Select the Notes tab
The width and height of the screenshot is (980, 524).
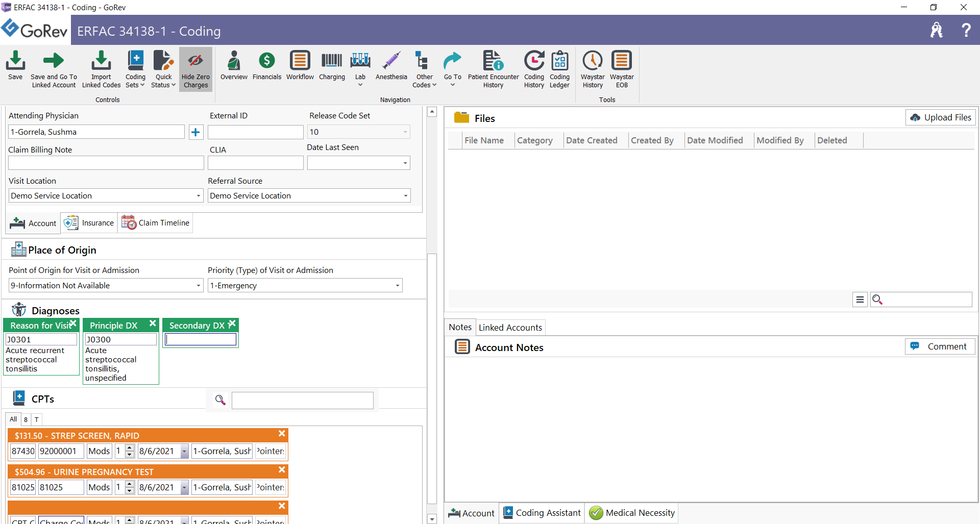pos(460,328)
